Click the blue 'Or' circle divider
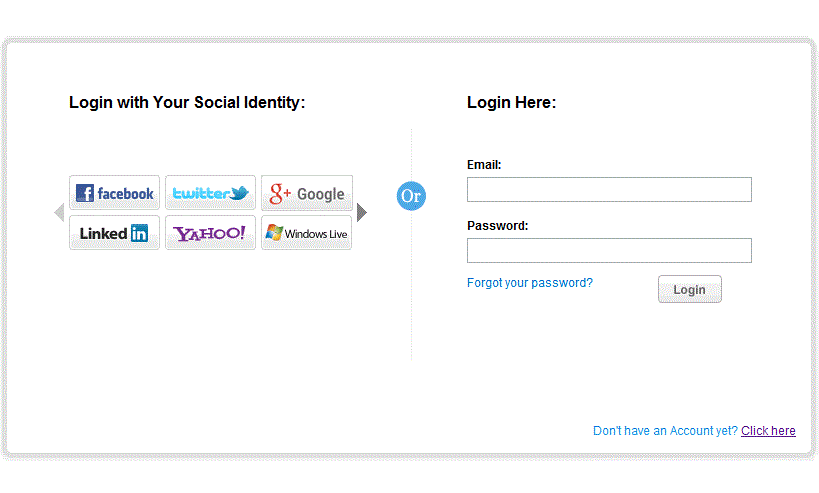Image resolution: width=819 pixels, height=493 pixels. point(411,196)
